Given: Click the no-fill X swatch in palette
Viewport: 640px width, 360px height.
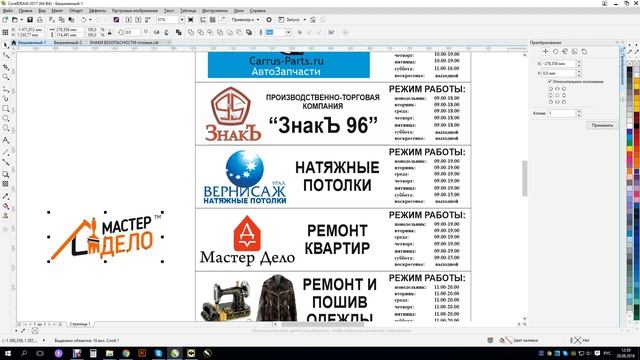Looking at the screenshot, I should (x=630, y=63).
